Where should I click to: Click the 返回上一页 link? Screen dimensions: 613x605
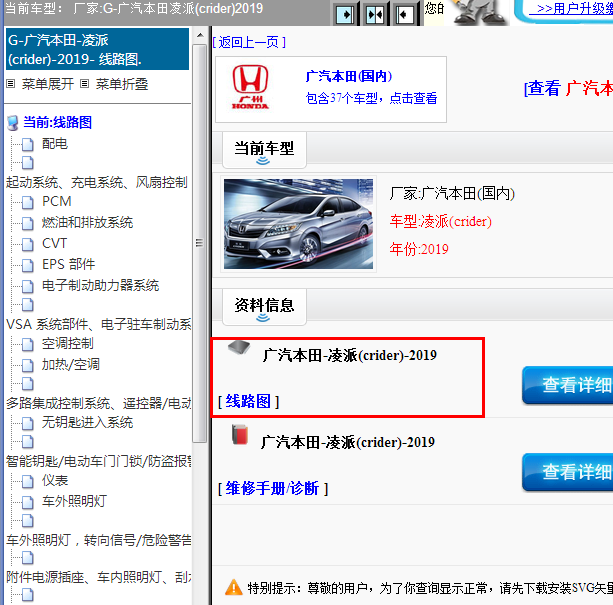click(x=249, y=42)
